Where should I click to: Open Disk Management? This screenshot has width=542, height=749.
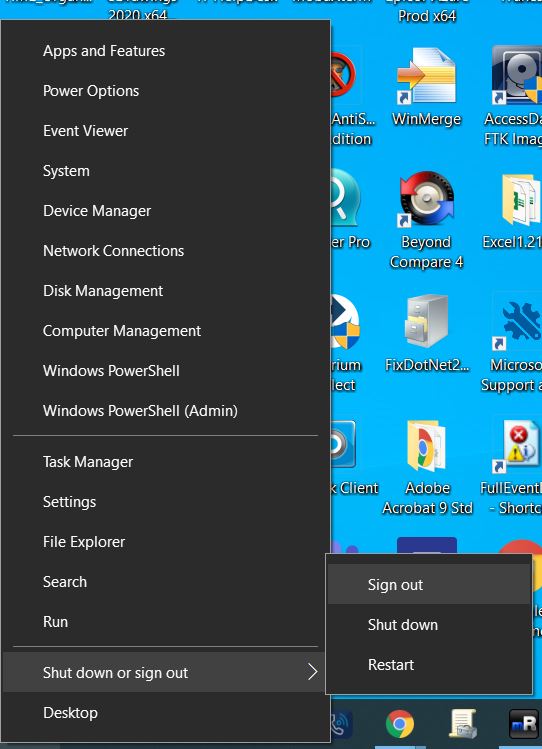(165, 291)
